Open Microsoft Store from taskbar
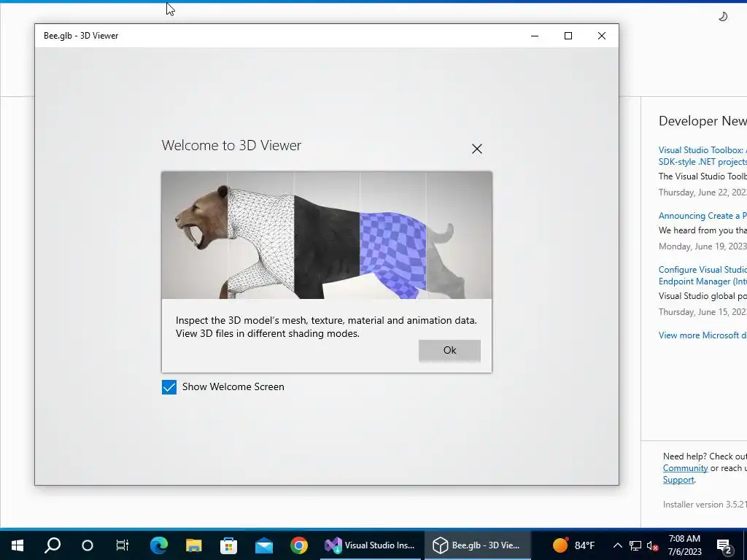Image resolution: width=747 pixels, height=560 pixels. (x=228, y=545)
